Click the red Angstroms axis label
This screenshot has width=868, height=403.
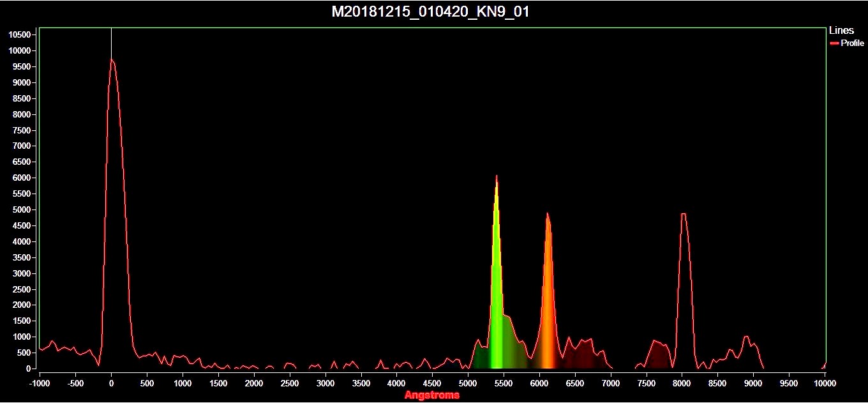[x=431, y=395]
